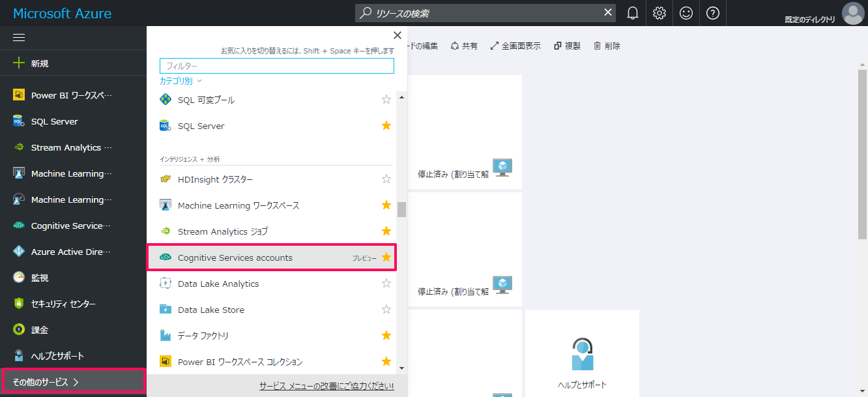Open first Machine Learning sidebar item
The width and height of the screenshot is (868, 397).
click(73, 173)
